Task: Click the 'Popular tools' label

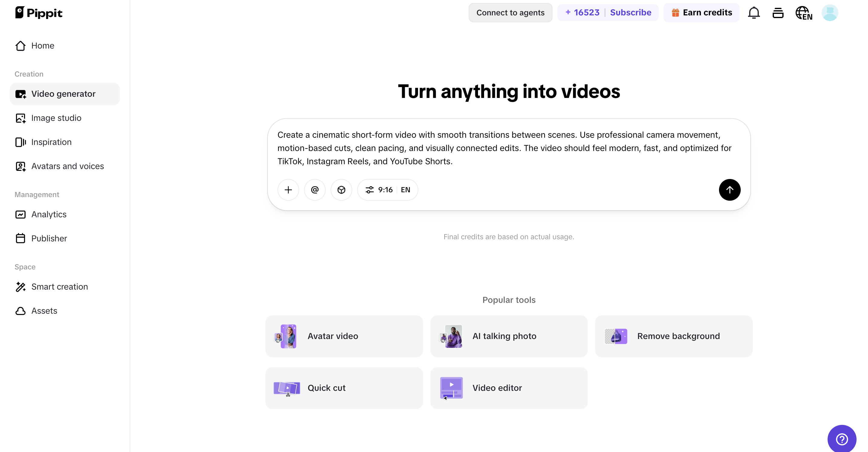Action: pyautogui.click(x=509, y=300)
